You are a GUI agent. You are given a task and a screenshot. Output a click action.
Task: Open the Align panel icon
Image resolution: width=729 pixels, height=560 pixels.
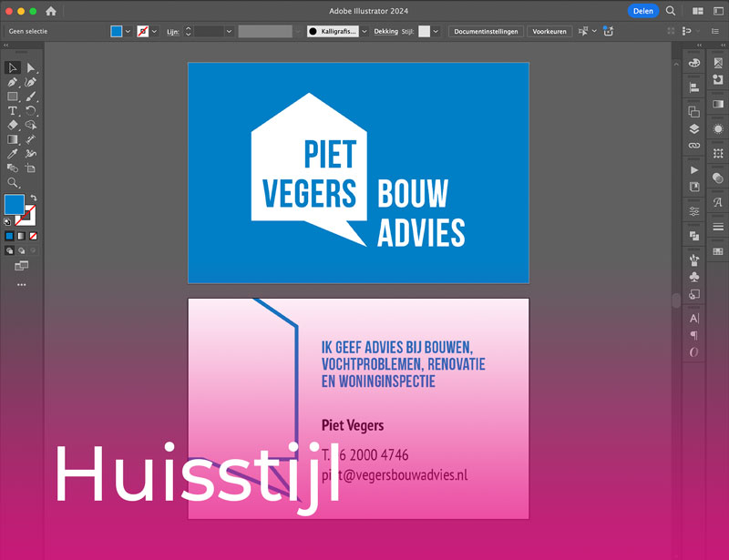click(x=694, y=87)
